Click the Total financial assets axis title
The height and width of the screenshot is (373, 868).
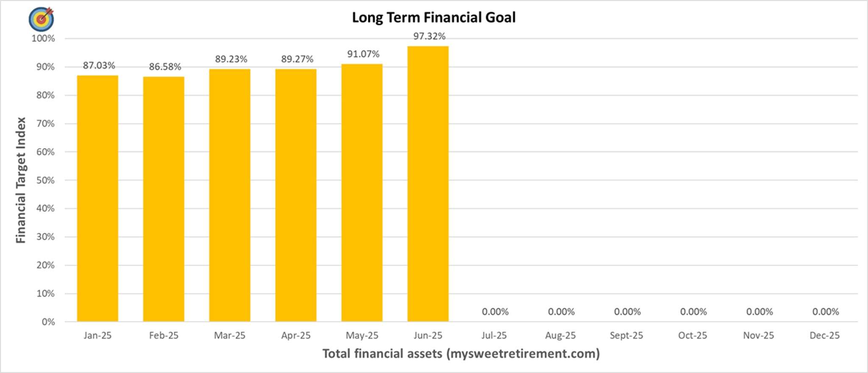tap(461, 353)
